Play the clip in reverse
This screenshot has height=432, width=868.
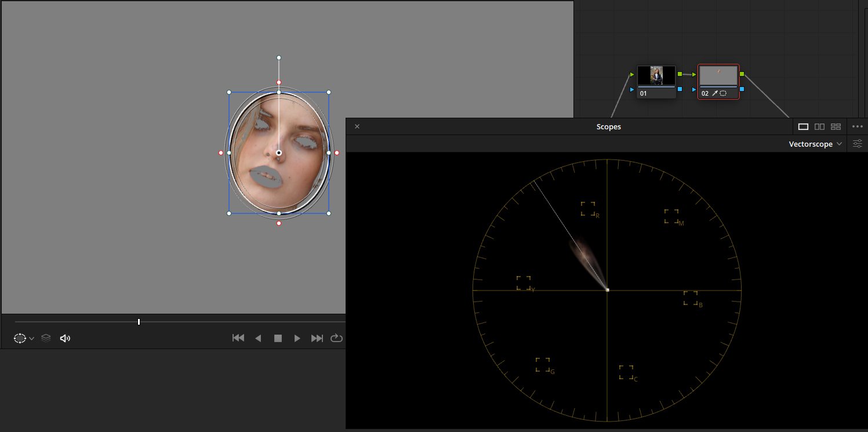pos(259,338)
